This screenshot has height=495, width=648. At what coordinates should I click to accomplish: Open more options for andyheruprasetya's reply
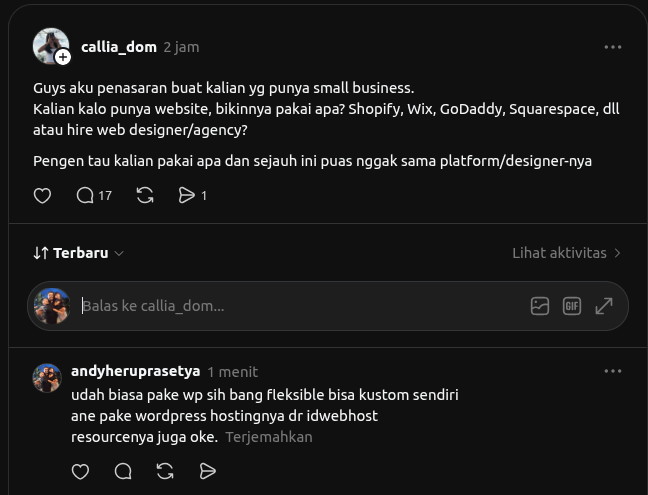(612, 371)
